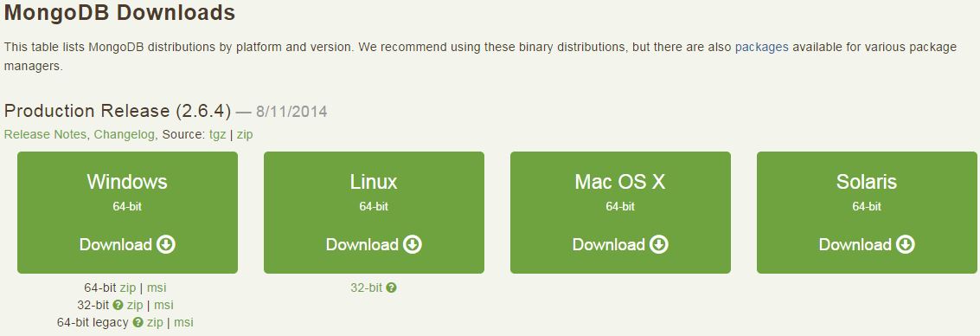Click the help icon next to Windows 32-bit

click(x=118, y=306)
